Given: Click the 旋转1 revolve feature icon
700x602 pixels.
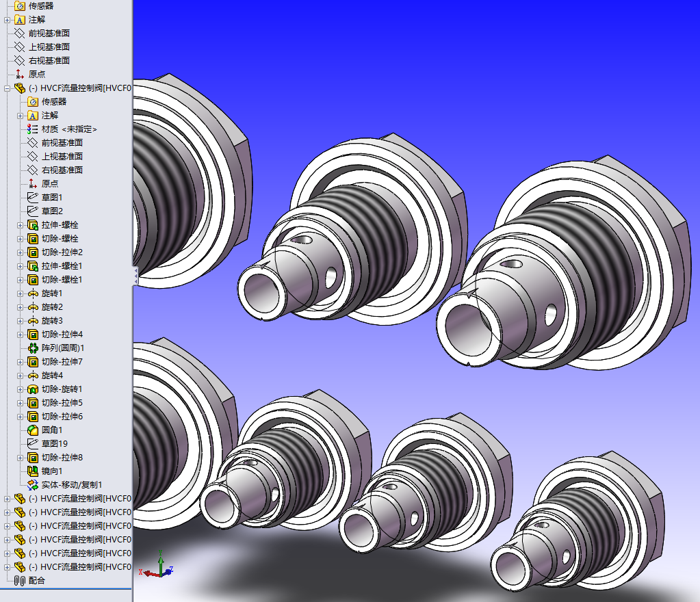Looking at the screenshot, I should click(x=33, y=293).
